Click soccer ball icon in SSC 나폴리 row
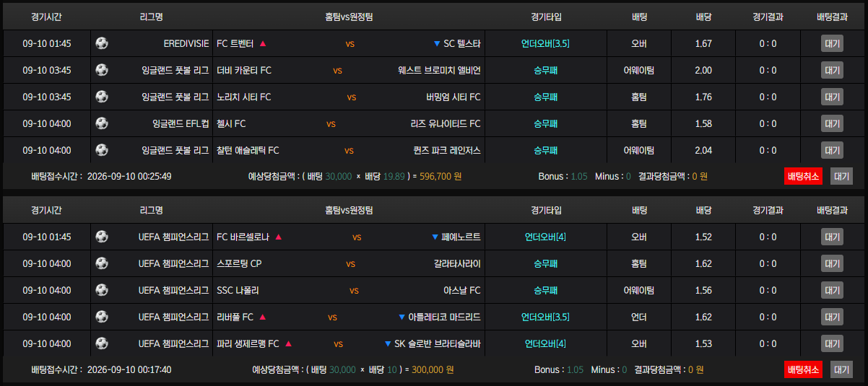 tap(102, 290)
